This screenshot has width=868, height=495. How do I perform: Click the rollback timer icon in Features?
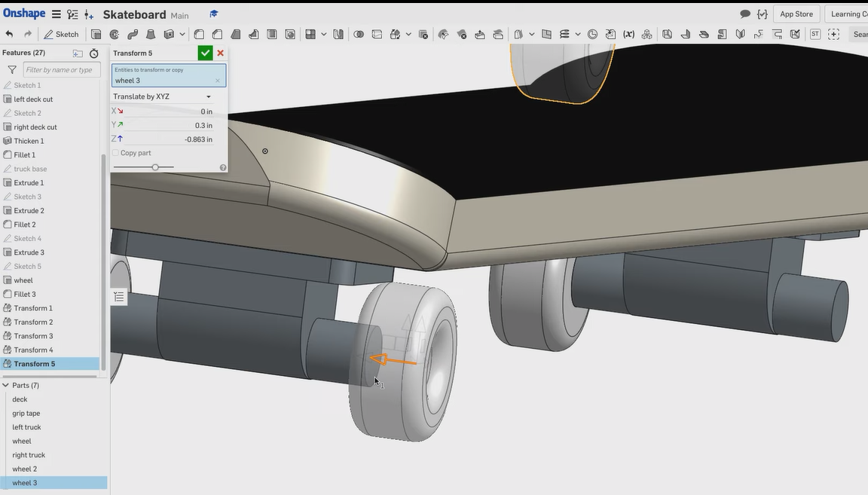click(x=93, y=53)
